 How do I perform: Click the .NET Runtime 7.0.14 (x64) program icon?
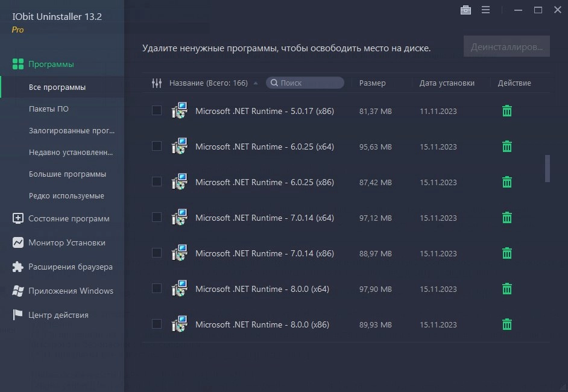(x=179, y=218)
